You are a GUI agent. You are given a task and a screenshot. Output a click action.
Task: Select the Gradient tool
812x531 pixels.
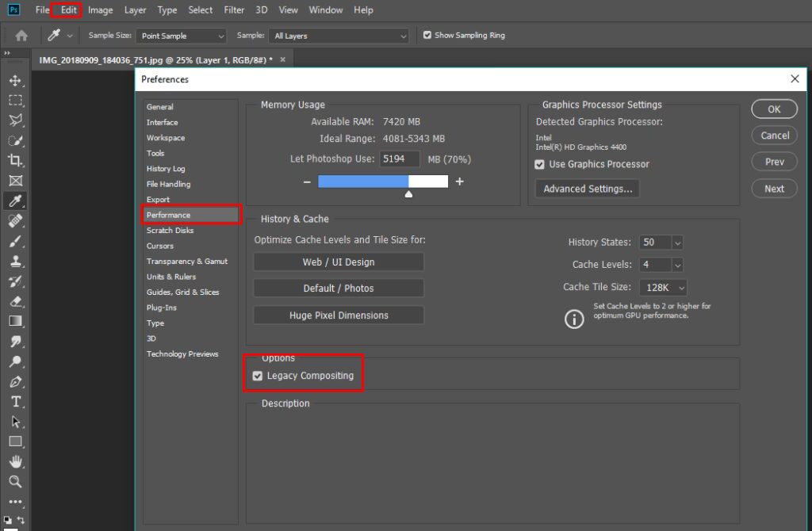click(x=15, y=321)
